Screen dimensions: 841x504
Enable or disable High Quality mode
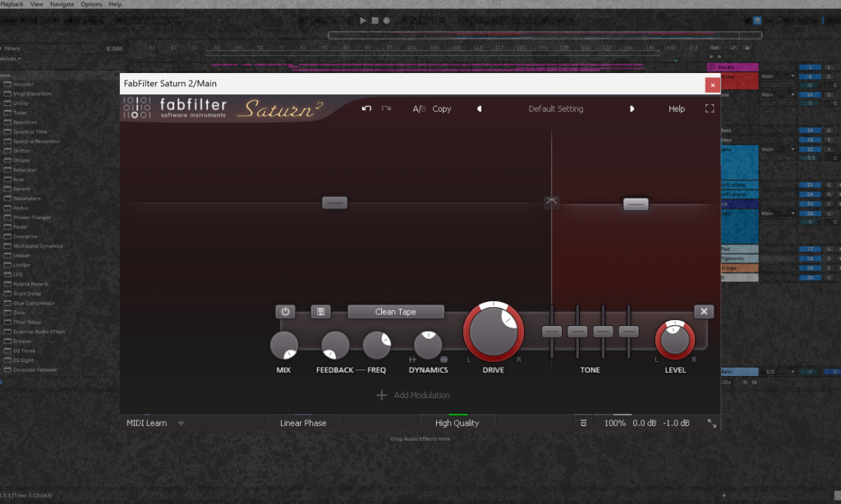click(x=457, y=423)
